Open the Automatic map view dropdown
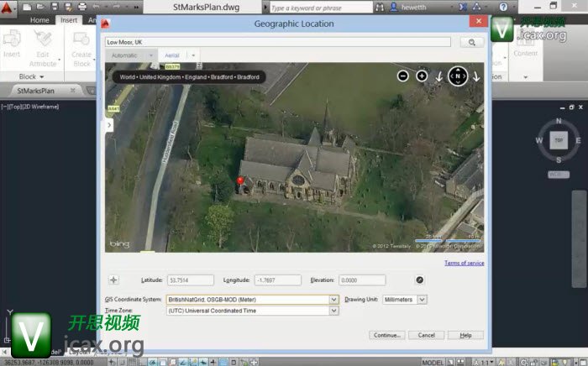 (151, 55)
